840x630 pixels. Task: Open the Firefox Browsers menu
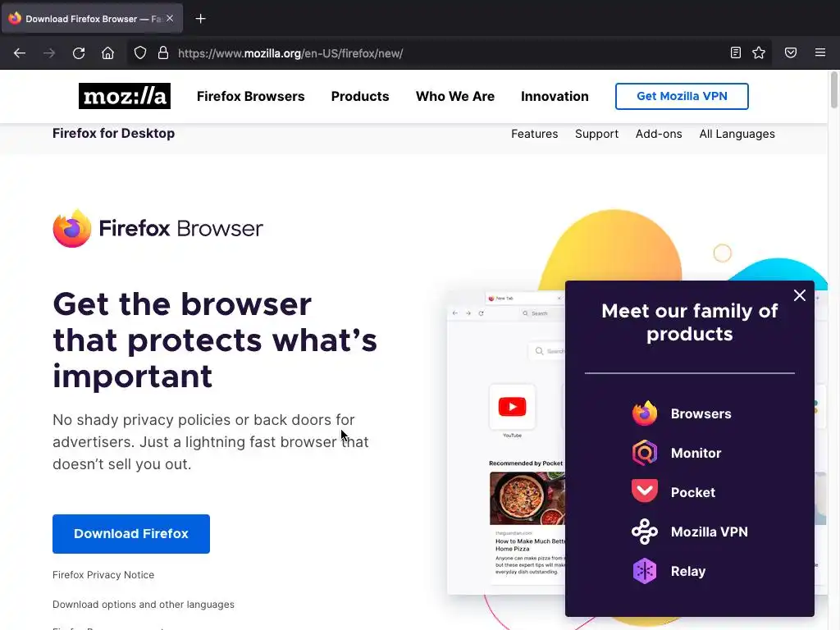[251, 97]
